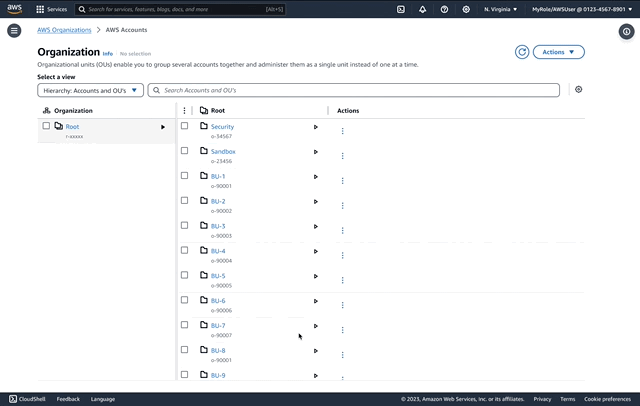
Task: Open actions menu for BU-2 row
Action: point(342,206)
